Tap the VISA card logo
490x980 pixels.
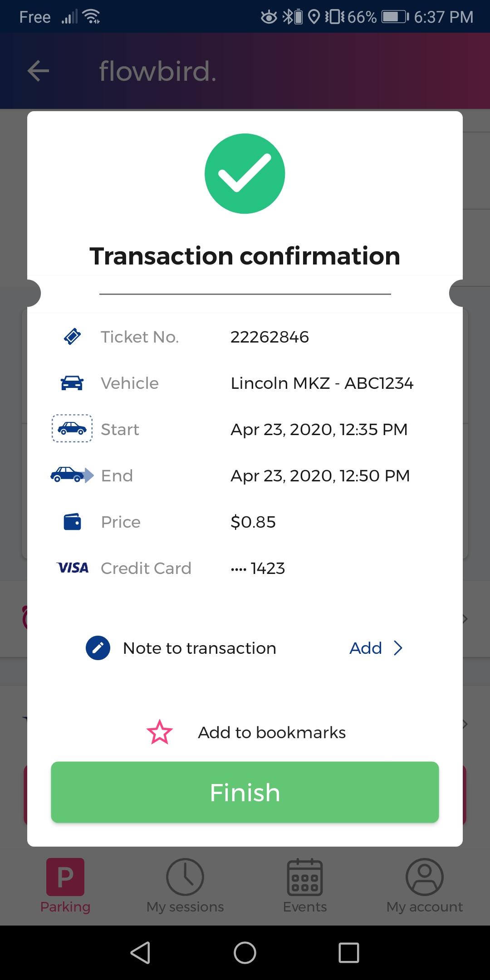(x=73, y=568)
